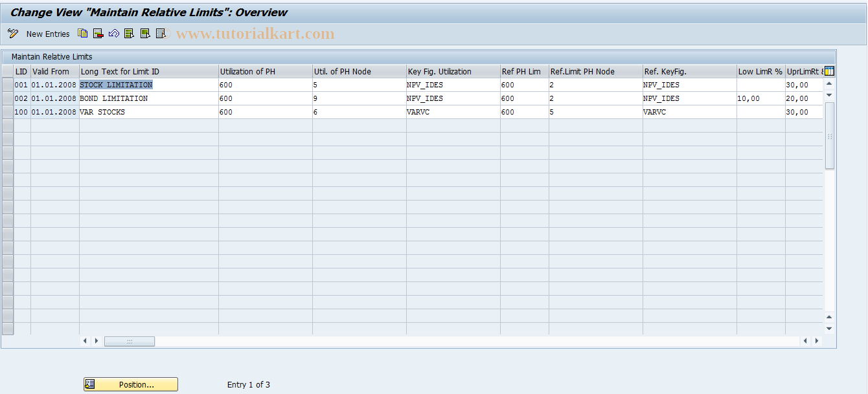Click Valid From 01.01.2008 in row 002
This screenshot has width=868, height=394.
click(x=55, y=98)
